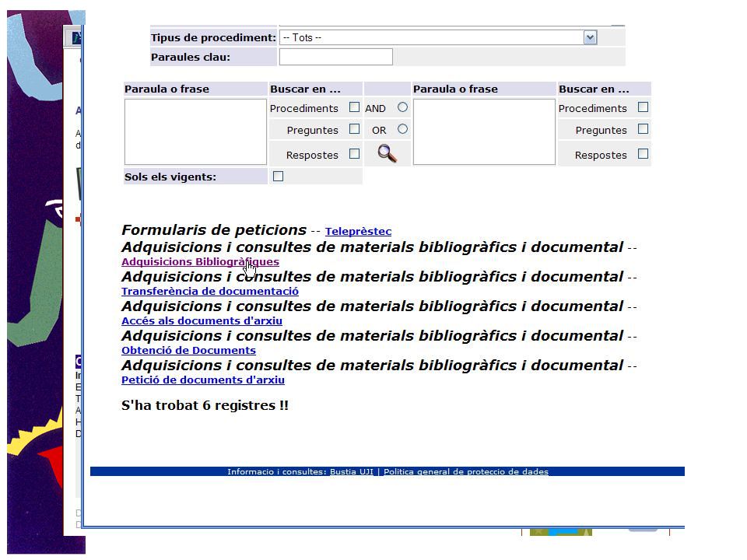Focus the left Paraula o frase textbox
This screenshot has width=747, height=560.
(195, 132)
